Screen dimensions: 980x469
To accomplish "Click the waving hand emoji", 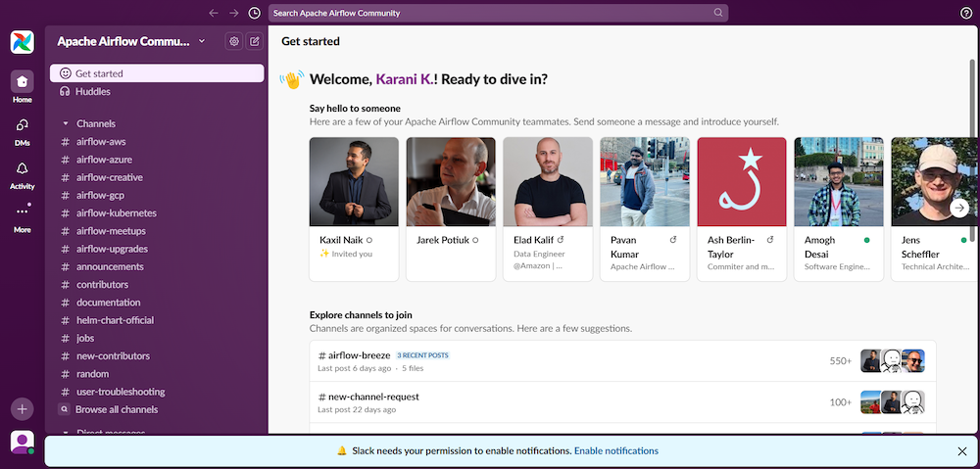I will point(292,80).
